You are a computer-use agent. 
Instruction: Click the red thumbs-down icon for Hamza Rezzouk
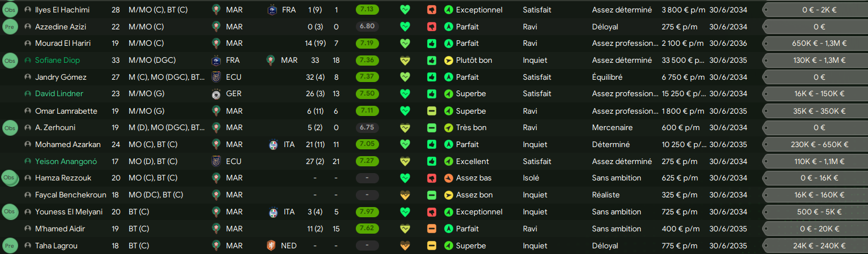pos(432,178)
